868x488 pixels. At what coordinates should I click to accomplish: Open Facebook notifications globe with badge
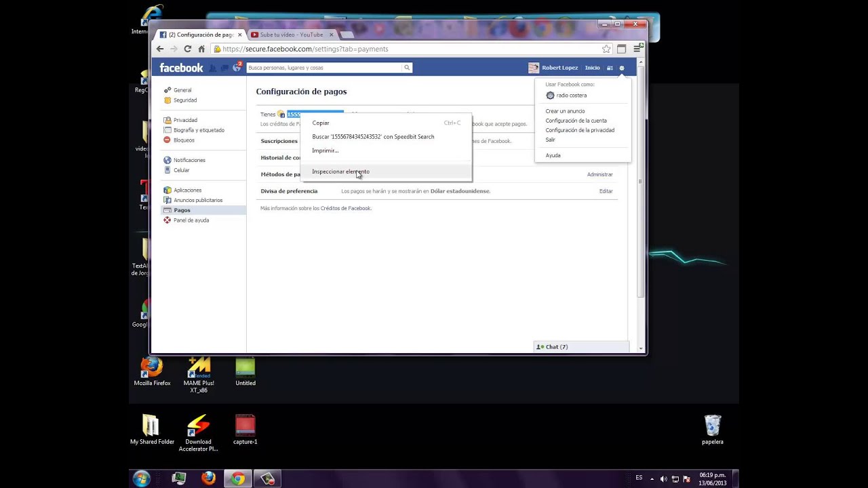(x=237, y=67)
